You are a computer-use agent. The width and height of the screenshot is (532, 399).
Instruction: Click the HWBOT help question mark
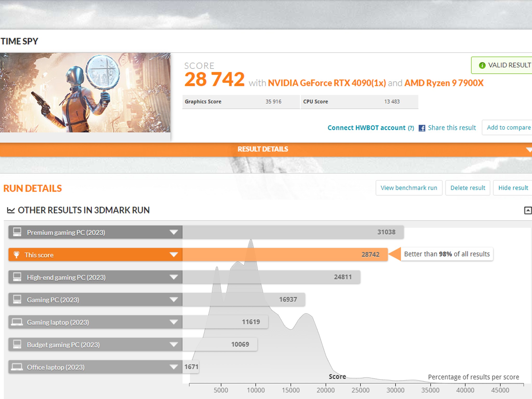point(411,128)
